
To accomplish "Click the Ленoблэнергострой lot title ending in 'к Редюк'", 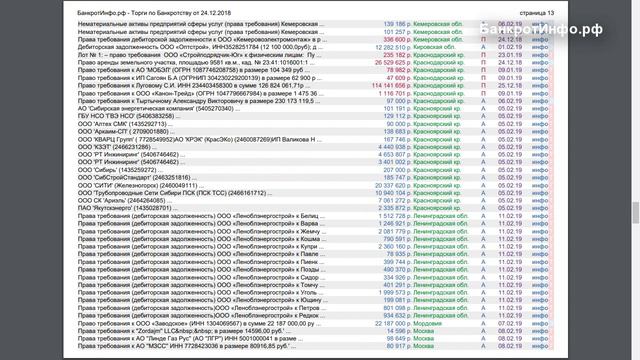I will pos(202,316).
